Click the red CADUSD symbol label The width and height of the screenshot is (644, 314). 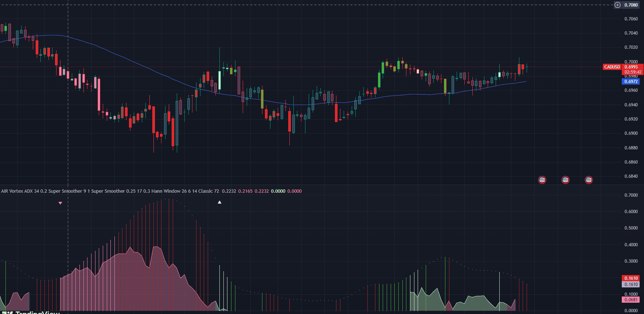click(x=612, y=67)
